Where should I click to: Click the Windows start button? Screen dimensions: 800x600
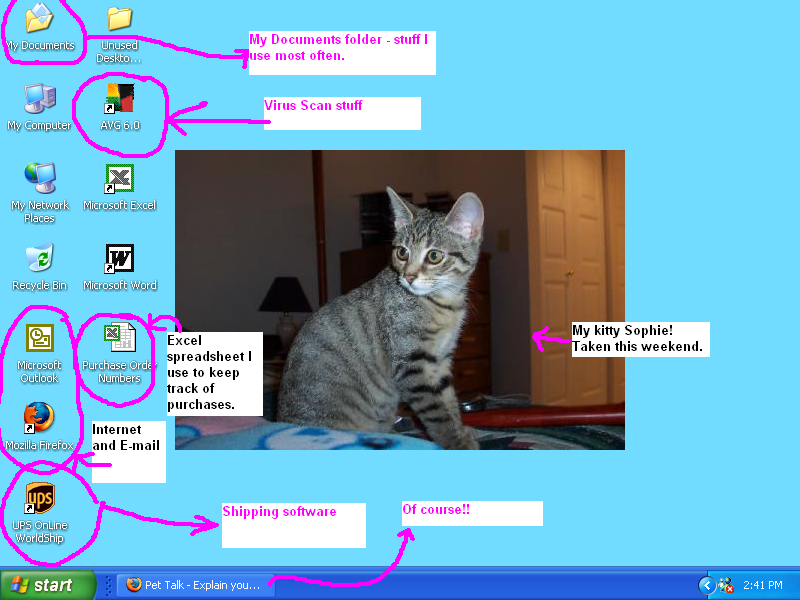coord(48,585)
